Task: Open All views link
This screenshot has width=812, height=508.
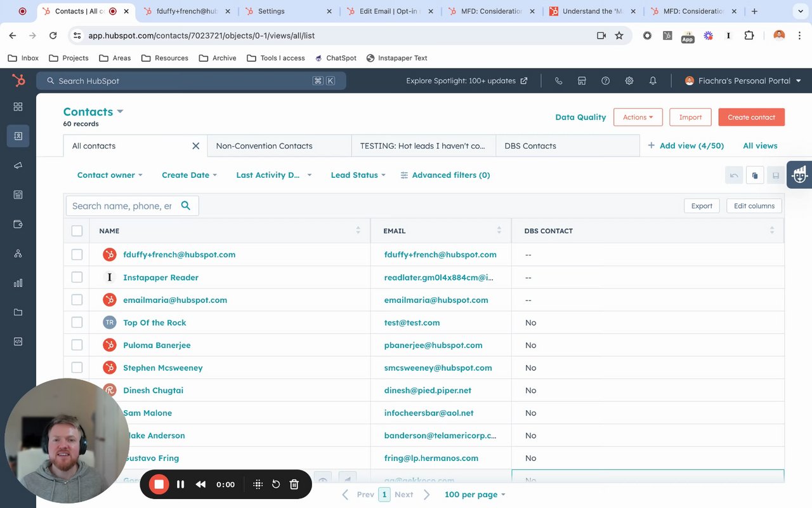Action: coord(760,146)
